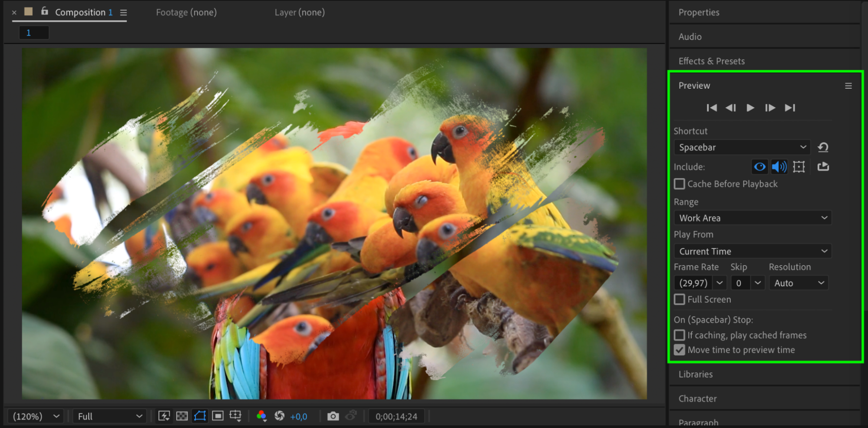Image resolution: width=868 pixels, height=428 pixels.
Task: Click the Play button in Preview panel
Action: pyautogui.click(x=750, y=108)
